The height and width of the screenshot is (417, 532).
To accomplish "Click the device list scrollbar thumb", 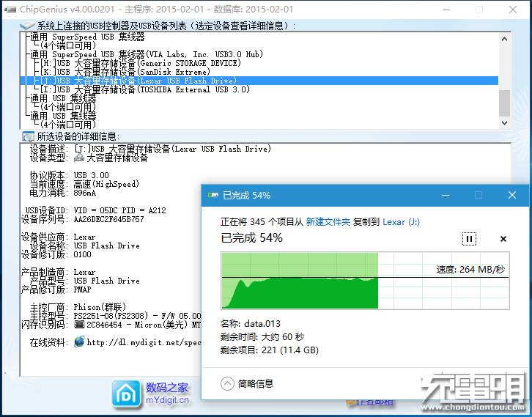I will pyautogui.click(x=504, y=103).
